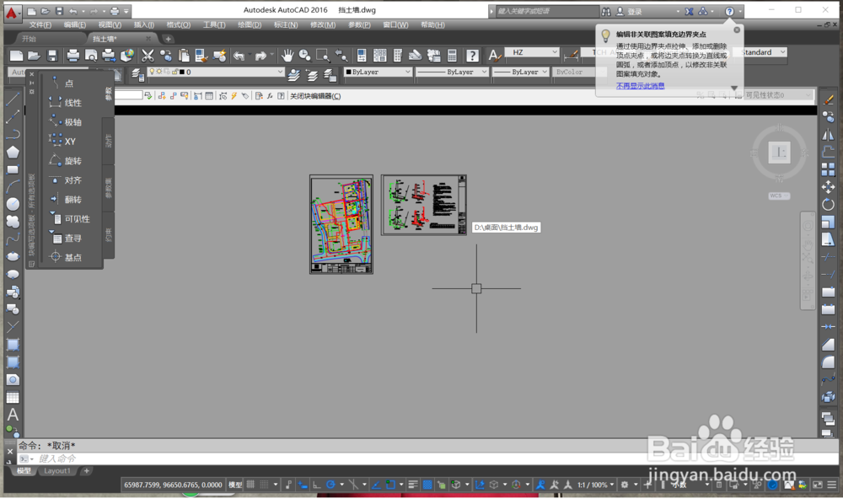Expand the undo history dropdown arrow
Viewport: 843px width, 504px height.
coord(250,56)
